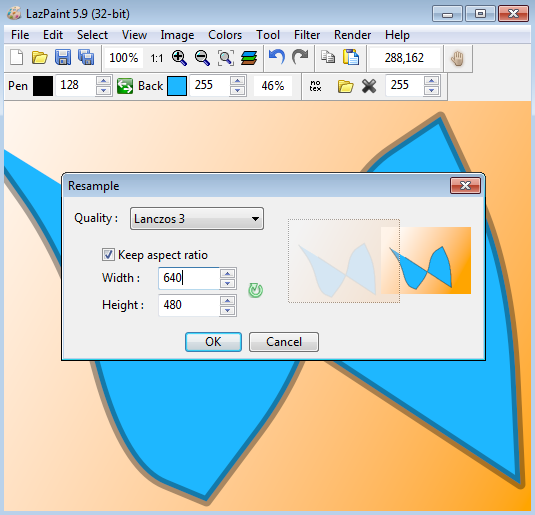Decrease Height with the down arrow

228,310
